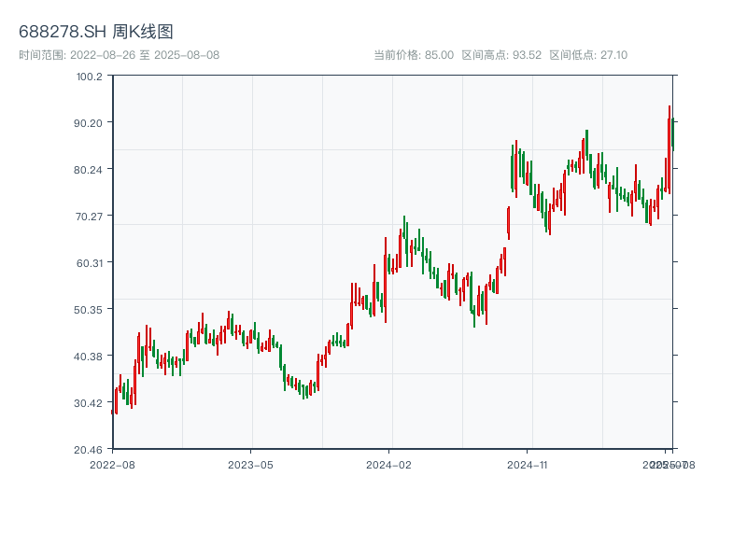Click the first red candlestick at the chart's left edge
The height and width of the screenshot is (560, 747).
112,412
